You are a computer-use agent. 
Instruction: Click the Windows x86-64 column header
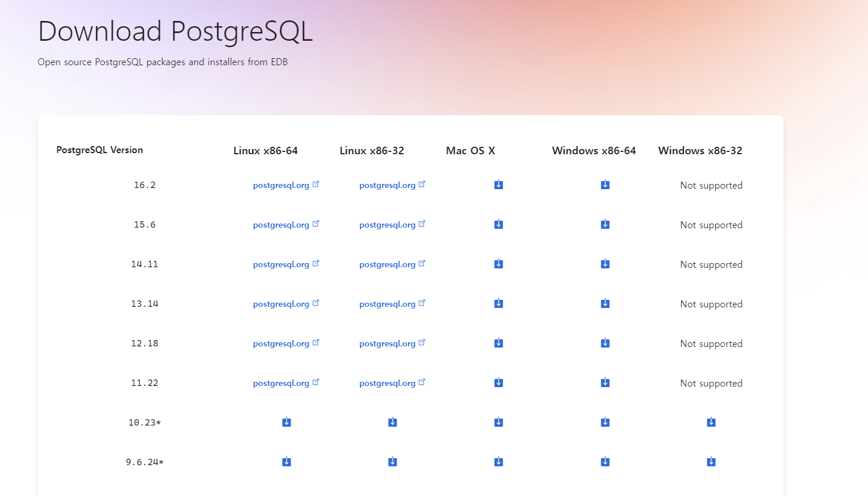(594, 150)
